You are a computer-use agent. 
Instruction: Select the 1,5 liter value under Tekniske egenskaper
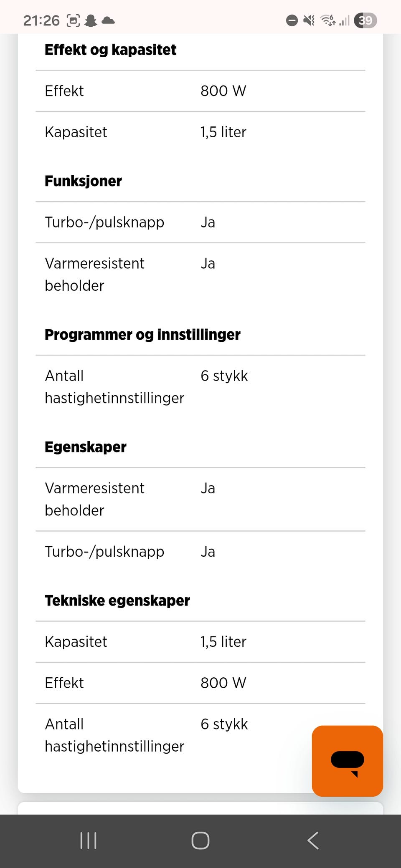pyautogui.click(x=223, y=641)
